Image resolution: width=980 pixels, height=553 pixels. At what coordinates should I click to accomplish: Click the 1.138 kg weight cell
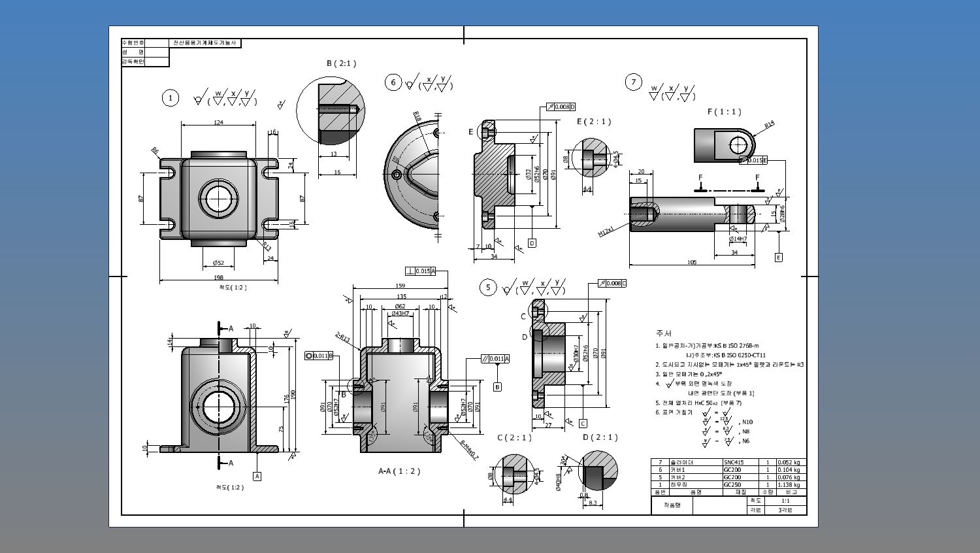(x=789, y=485)
